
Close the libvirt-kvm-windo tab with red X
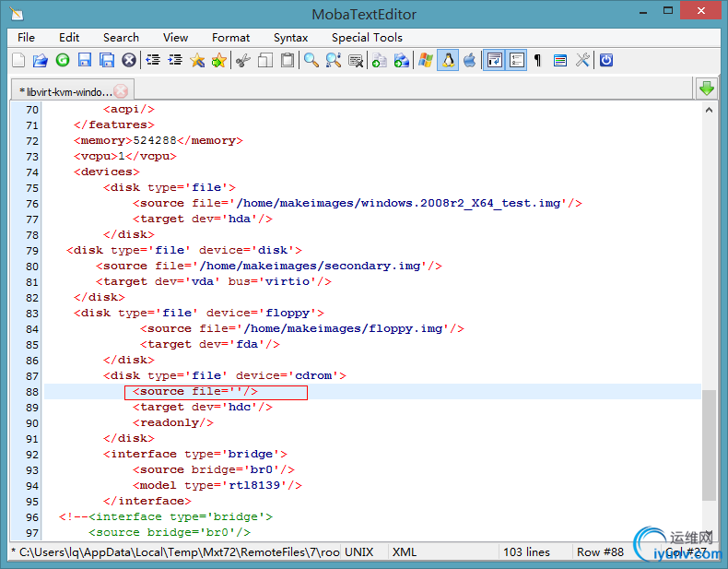(x=121, y=91)
